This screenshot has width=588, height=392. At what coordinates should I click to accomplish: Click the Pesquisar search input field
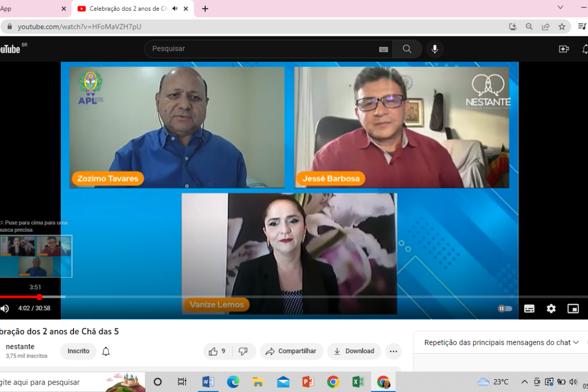pos(260,49)
